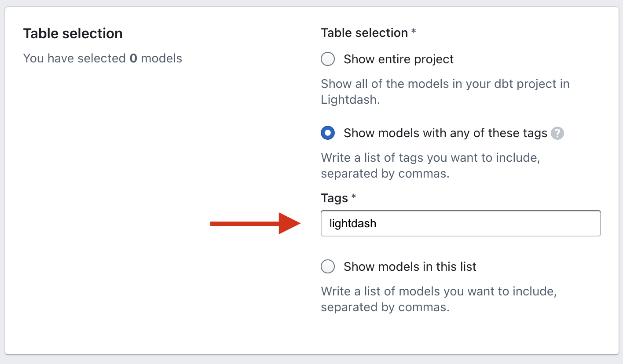623x364 pixels.
Task: Click the "Show entire project" label text
Action: [398, 59]
